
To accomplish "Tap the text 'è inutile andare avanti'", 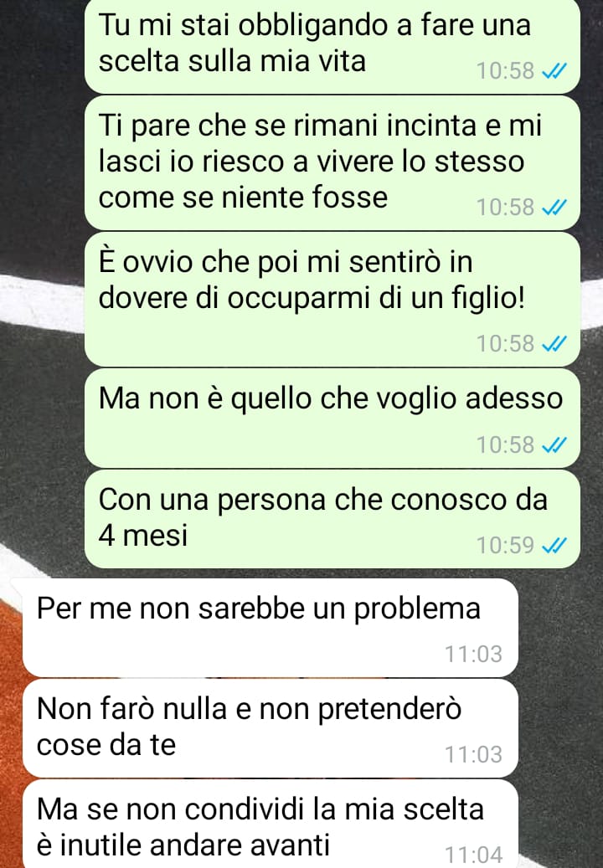I will coord(183,845).
